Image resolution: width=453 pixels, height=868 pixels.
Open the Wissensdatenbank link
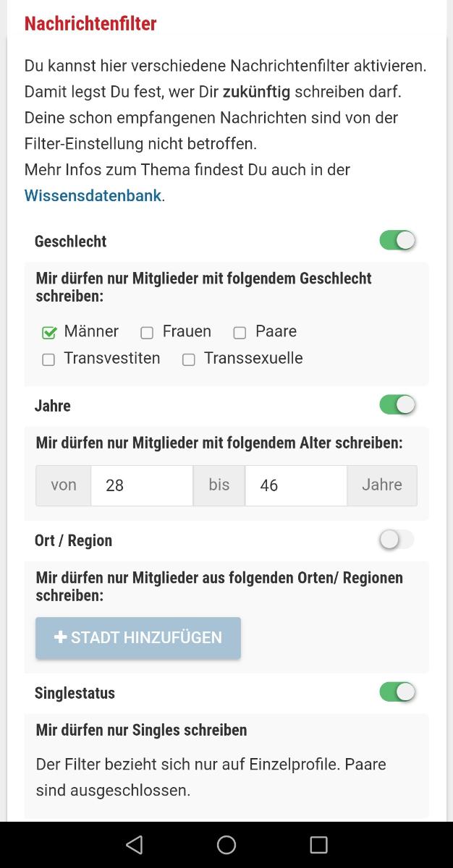pyautogui.click(x=93, y=195)
